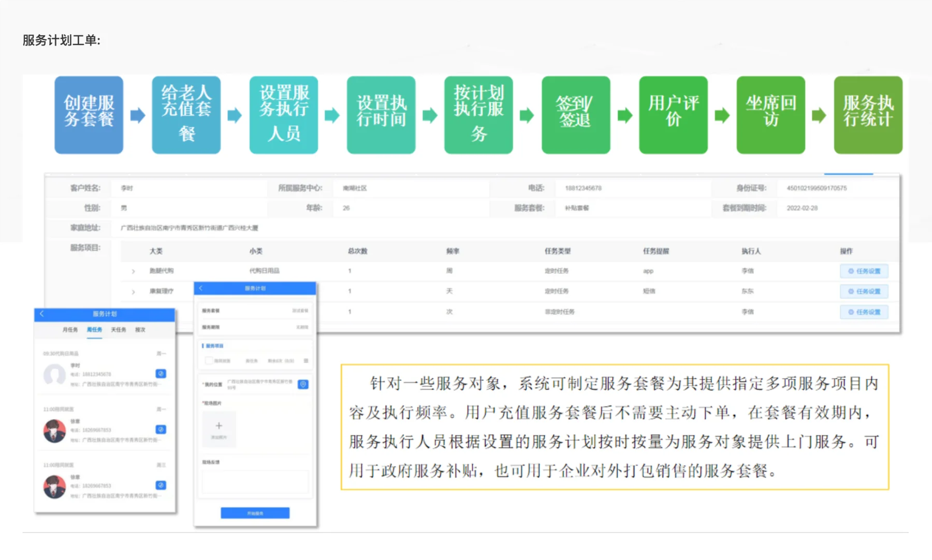
Task: Expand the 跑腿代购 table row
Action: click(133, 271)
